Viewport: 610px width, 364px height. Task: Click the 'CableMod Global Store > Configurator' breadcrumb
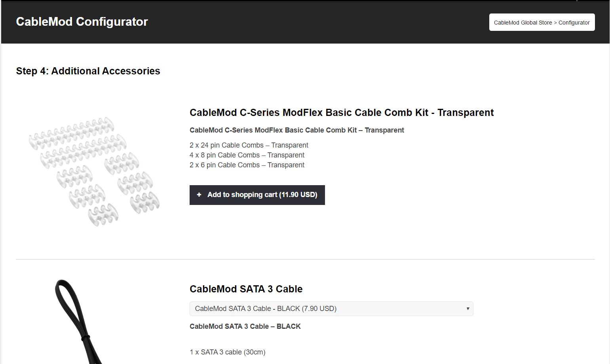pos(542,22)
